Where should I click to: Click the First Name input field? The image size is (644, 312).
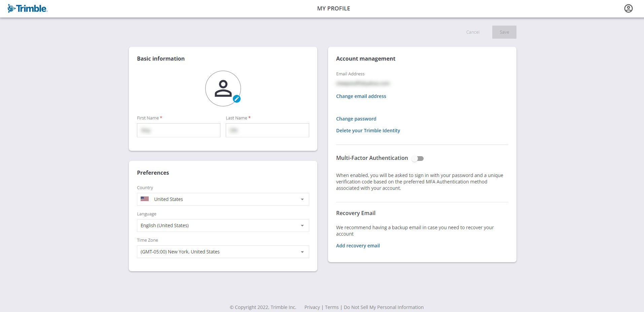point(178,130)
